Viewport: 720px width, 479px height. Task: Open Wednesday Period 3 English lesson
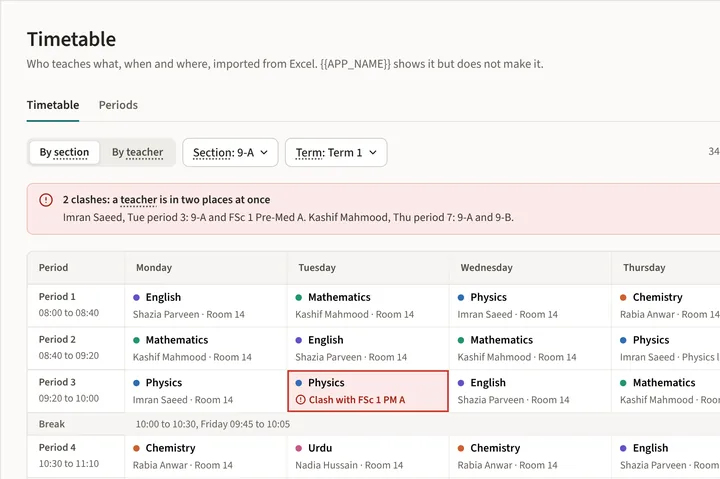(x=530, y=391)
